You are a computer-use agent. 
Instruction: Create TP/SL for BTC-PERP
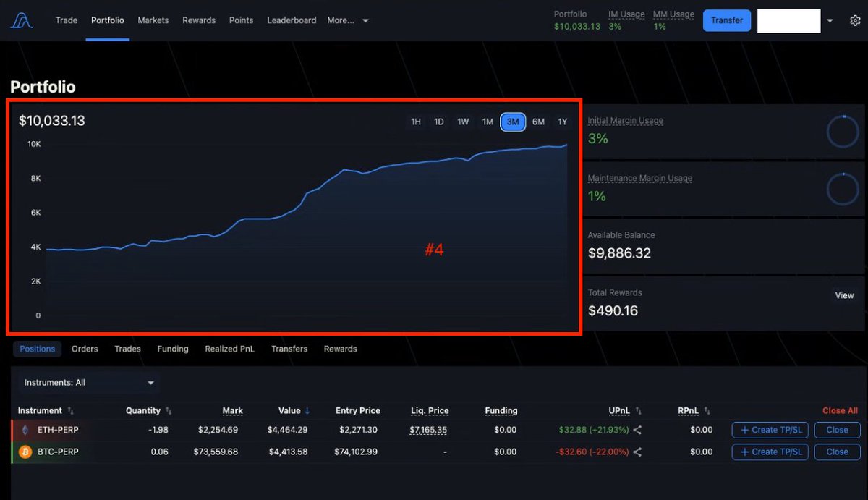click(x=770, y=452)
